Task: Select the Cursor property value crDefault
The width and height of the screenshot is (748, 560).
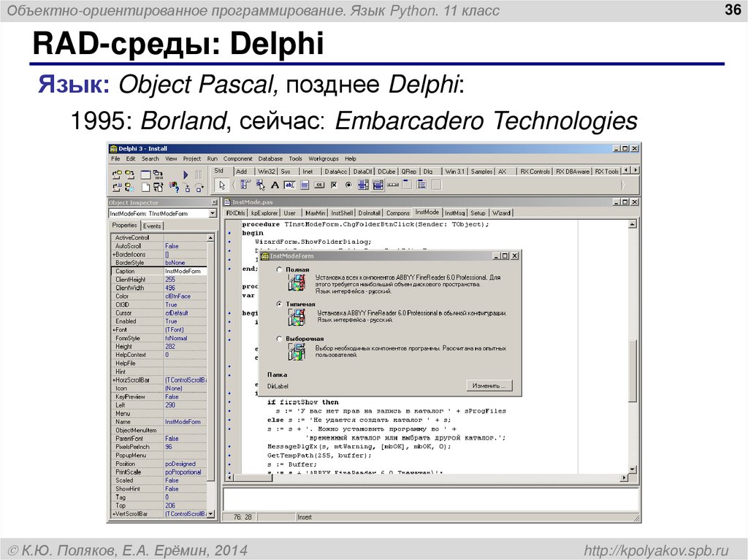Action: pyautogui.click(x=177, y=313)
